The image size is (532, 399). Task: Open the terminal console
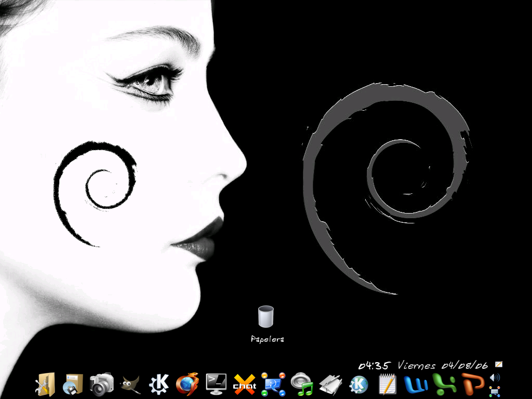tap(216, 384)
